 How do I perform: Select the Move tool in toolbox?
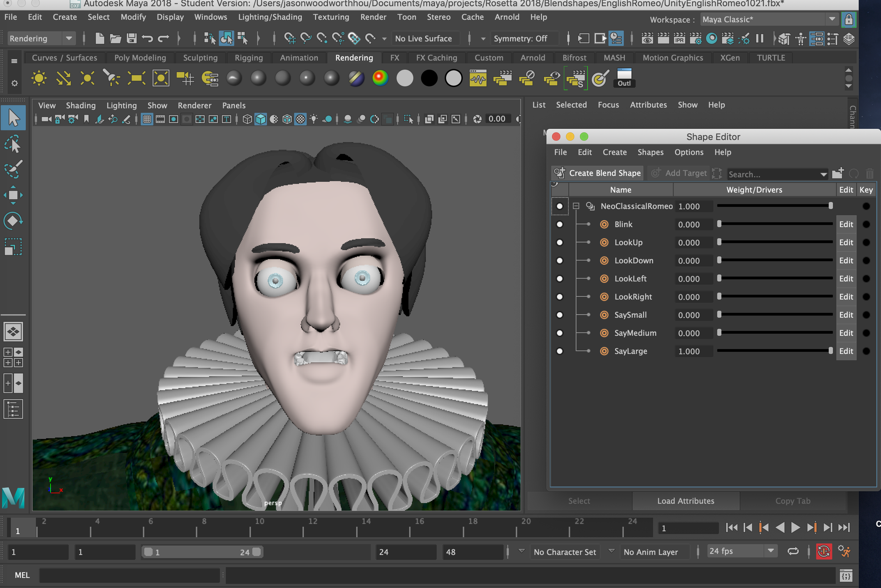tap(13, 195)
